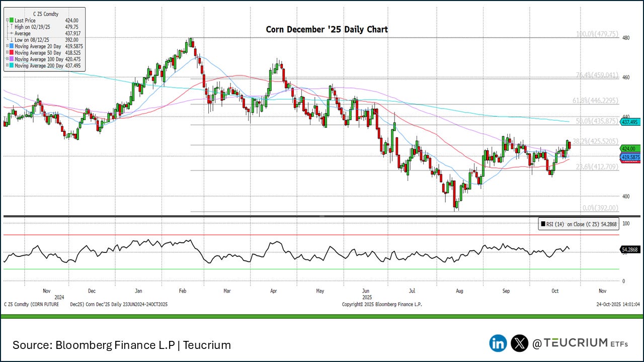
Task: Click the Feb label on the time axis
Action: click(x=183, y=291)
